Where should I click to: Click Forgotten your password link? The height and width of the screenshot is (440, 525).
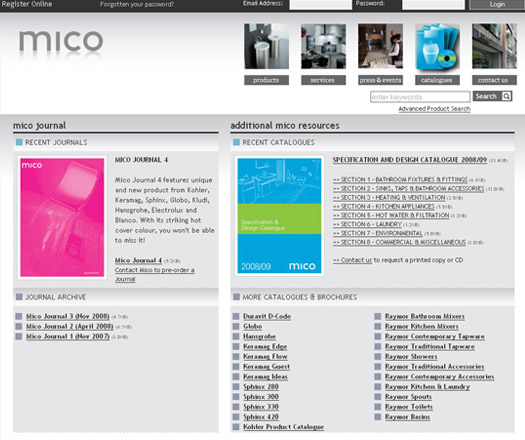pyautogui.click(x=137, y=4)
